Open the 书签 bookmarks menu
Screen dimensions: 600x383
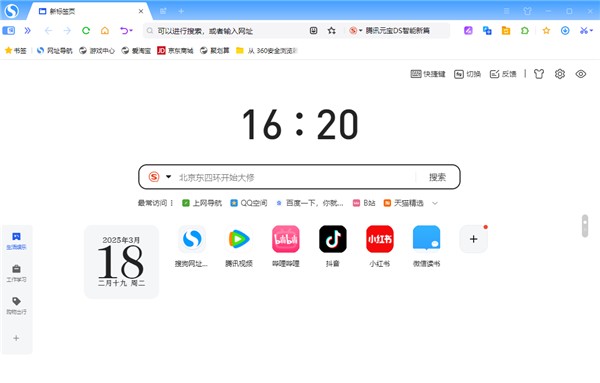tap(16, 51)
